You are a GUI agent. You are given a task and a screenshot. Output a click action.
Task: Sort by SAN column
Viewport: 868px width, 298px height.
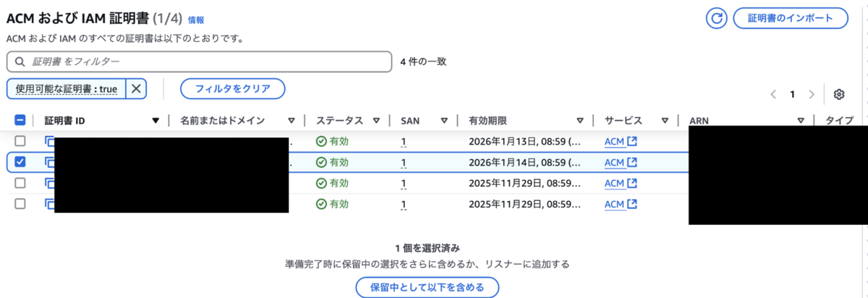[444, 121]
